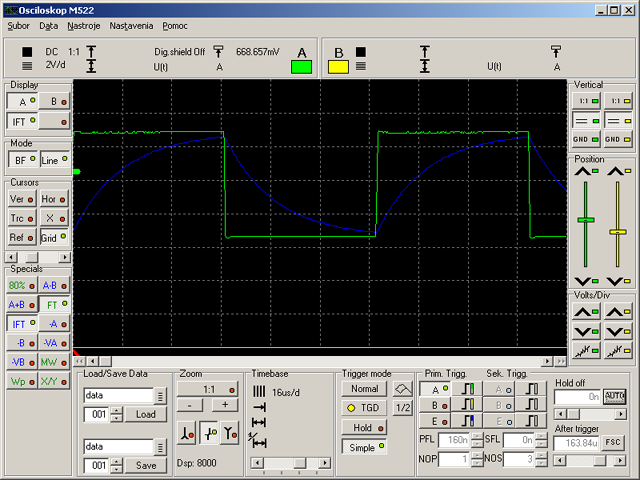Open the load data file list
Image resolution: width=640 pixels, height=480 pixels.
[160, 396]
